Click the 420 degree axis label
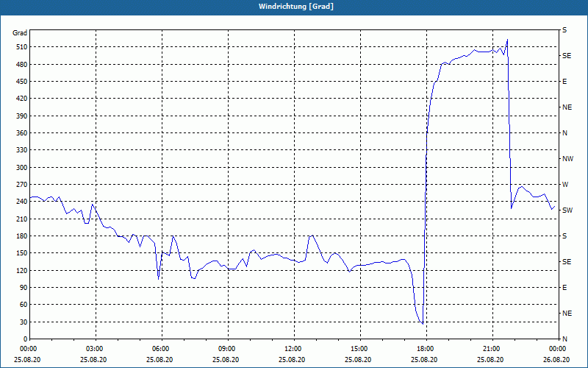Image resolution: width=588 pixels, height=368 pixels. [x=22, y=99]
